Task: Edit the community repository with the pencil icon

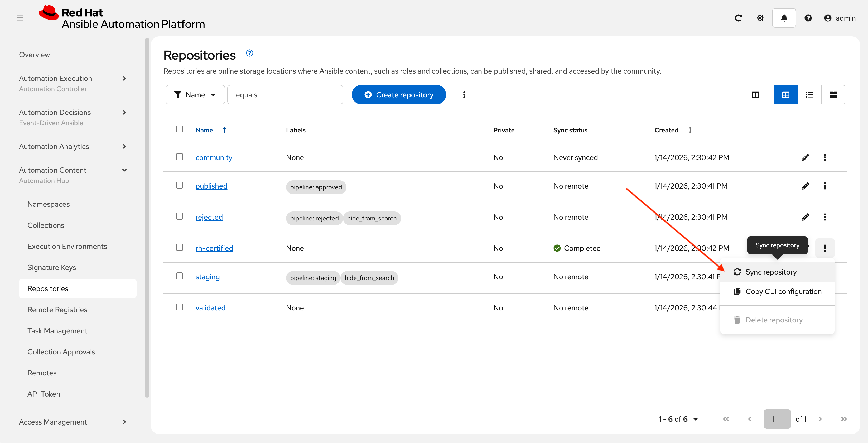Action: (x=806, y=157)
